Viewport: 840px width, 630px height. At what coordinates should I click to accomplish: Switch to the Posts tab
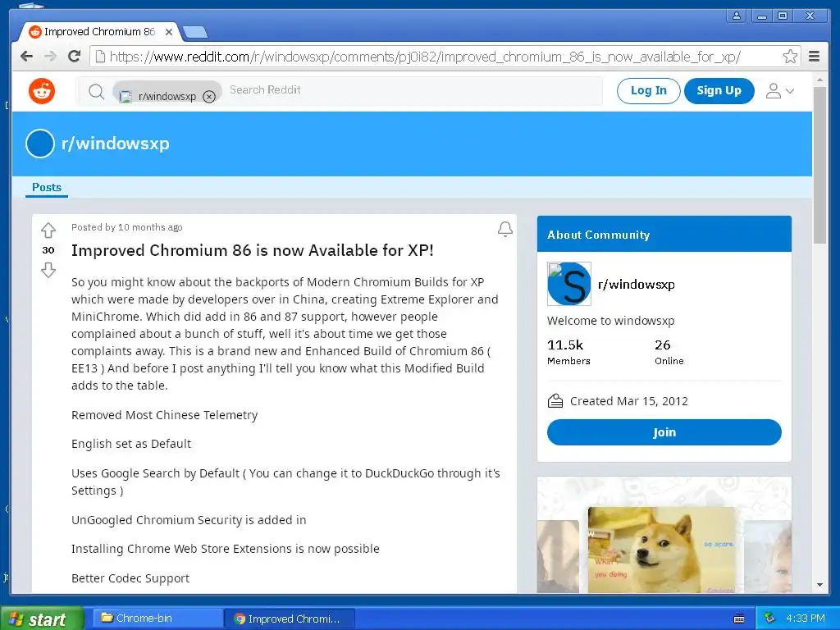(47, 188)
